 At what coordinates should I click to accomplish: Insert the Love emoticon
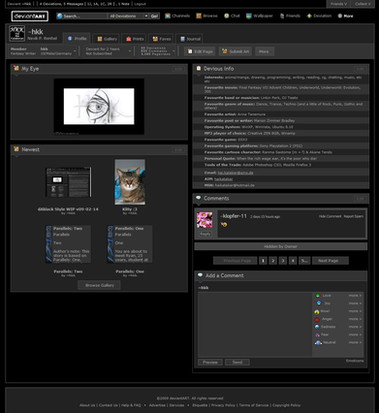coord(318,296)
